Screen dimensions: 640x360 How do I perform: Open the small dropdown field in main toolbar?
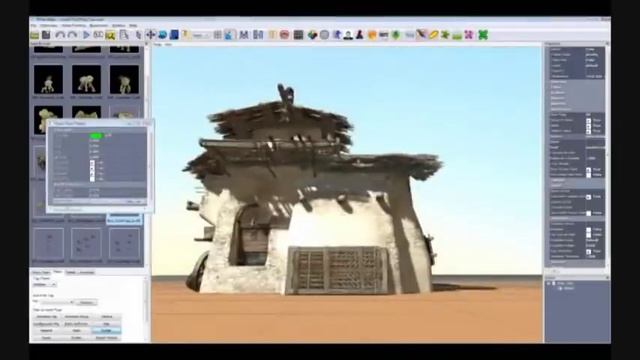[201, 36]
